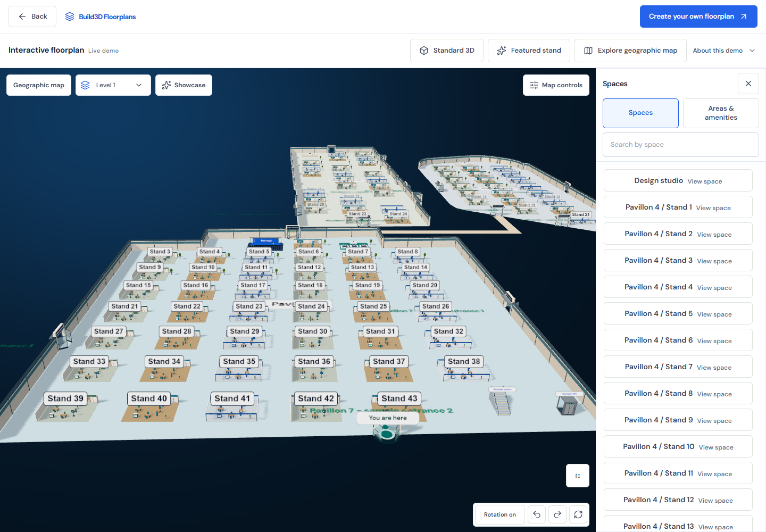
Task: Select Stand 40 label on map
Action: (149, 398)
